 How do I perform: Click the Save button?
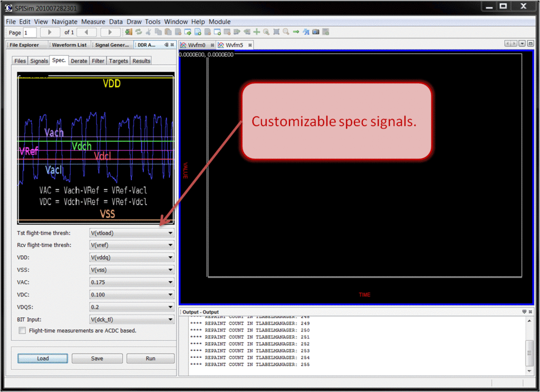(x=97, y=358)
